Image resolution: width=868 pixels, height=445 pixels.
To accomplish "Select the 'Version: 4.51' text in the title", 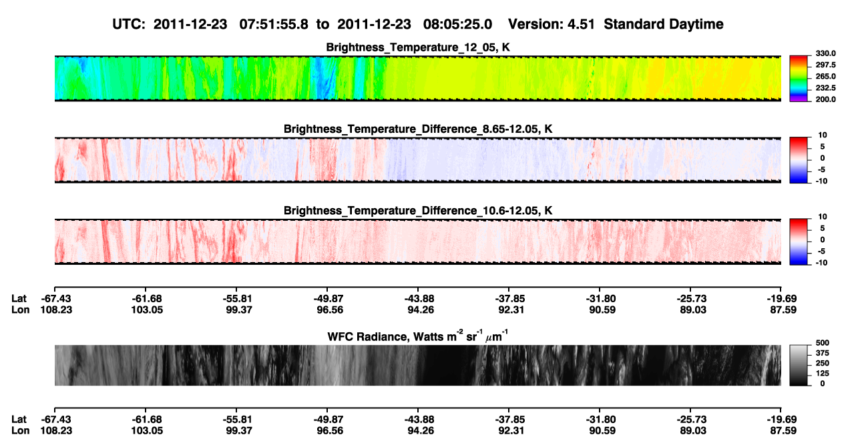I will pos(552,24).
